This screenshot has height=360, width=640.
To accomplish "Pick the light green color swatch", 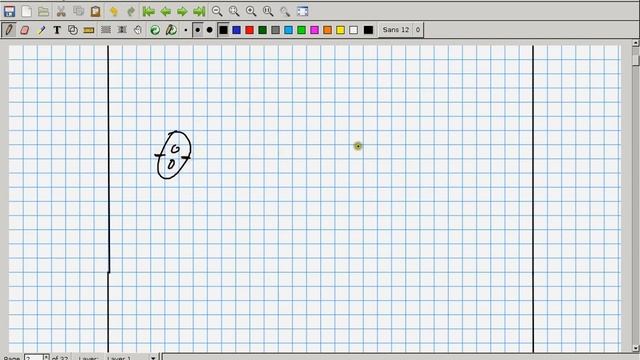I will (302, 30).
